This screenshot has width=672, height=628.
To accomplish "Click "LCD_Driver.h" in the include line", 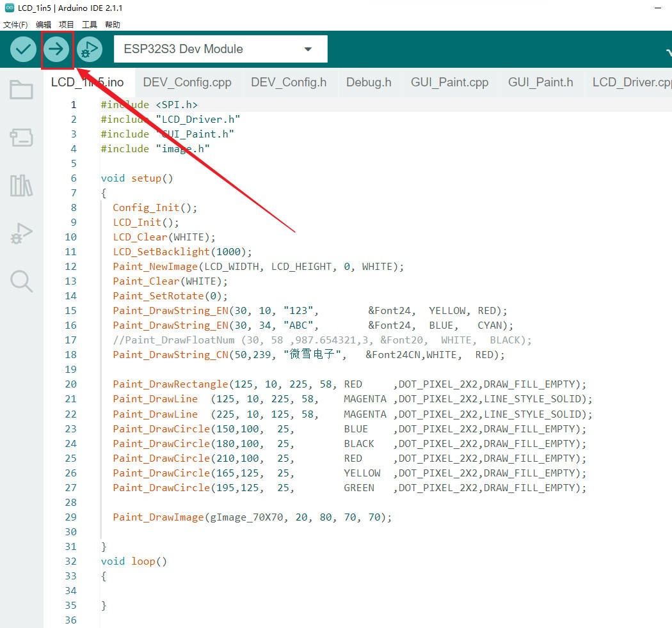I will point(198,120).
